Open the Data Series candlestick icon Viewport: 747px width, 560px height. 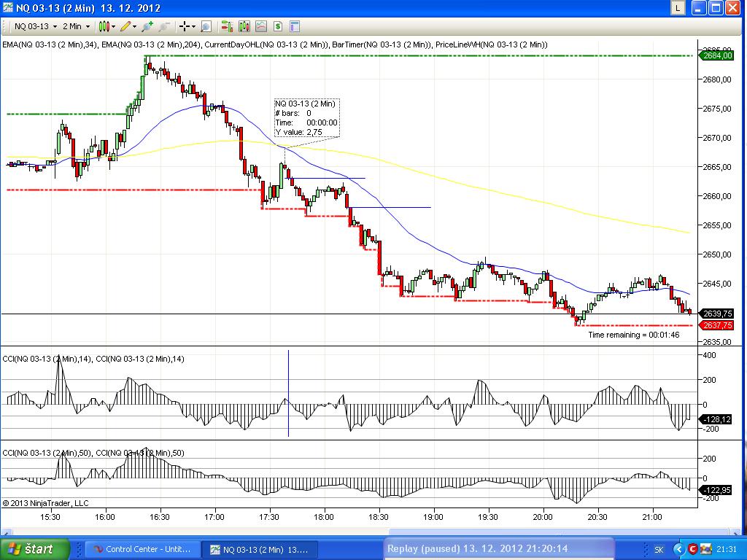(x=244, y=27)
